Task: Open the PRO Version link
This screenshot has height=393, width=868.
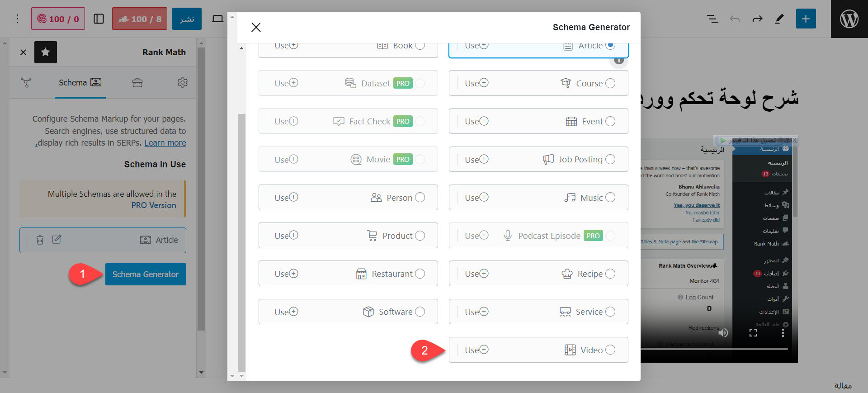Action: pos(154,205)
